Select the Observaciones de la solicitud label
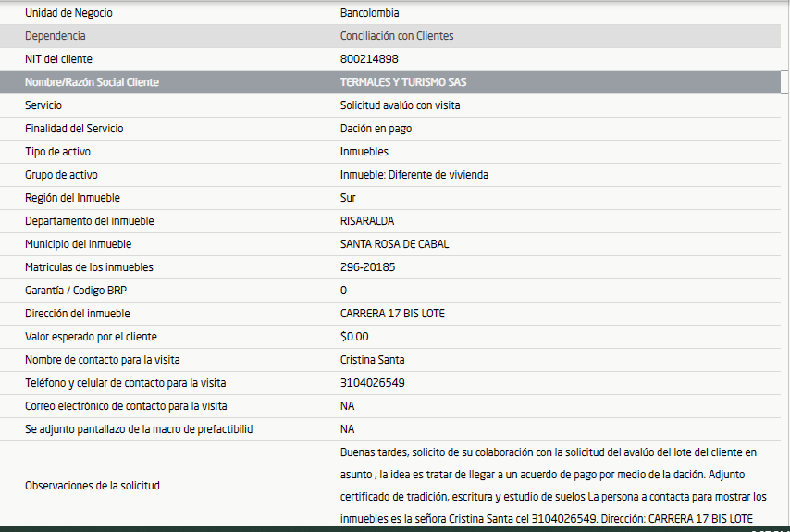 [x=93, y=486]
